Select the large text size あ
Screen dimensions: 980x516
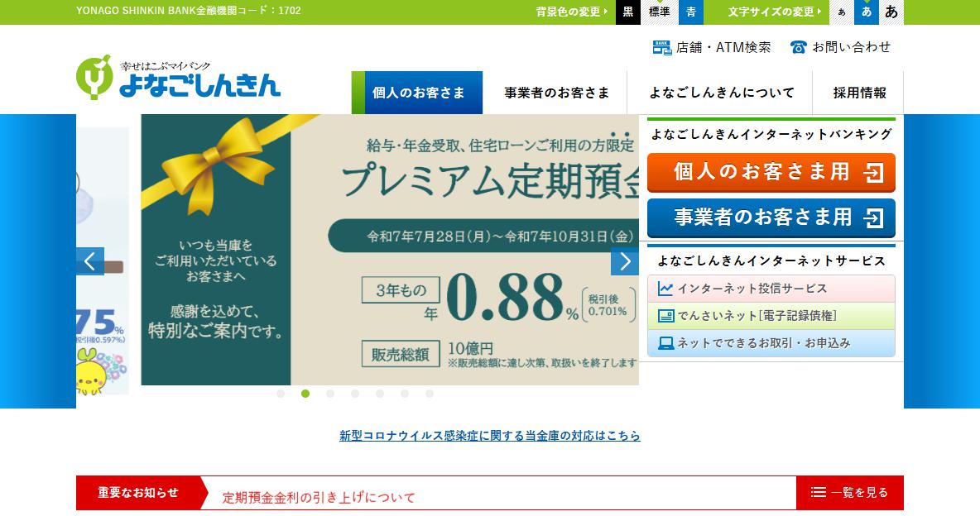tap(891, 12)
